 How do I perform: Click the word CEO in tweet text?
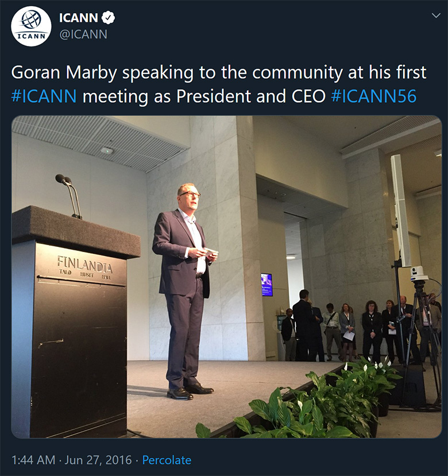308,96
